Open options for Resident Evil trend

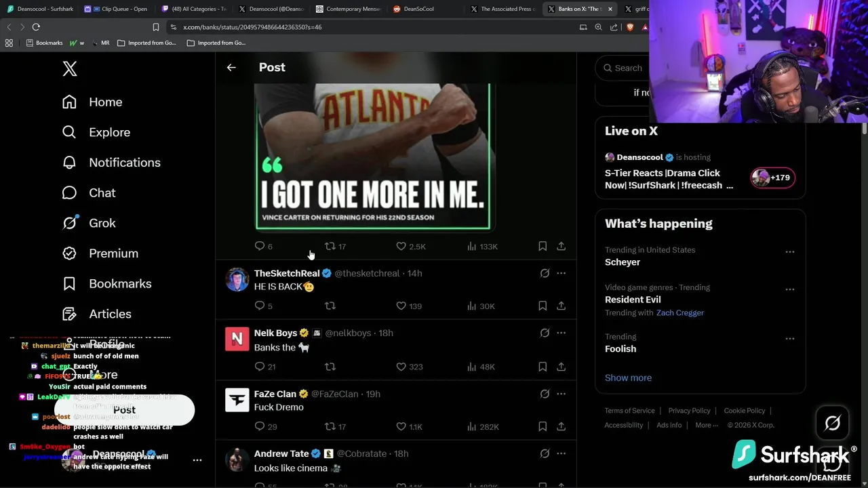coord(790,289)
